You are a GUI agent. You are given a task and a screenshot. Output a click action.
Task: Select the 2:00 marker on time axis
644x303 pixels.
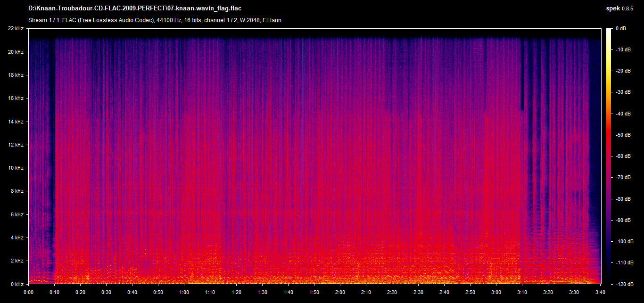340,292
